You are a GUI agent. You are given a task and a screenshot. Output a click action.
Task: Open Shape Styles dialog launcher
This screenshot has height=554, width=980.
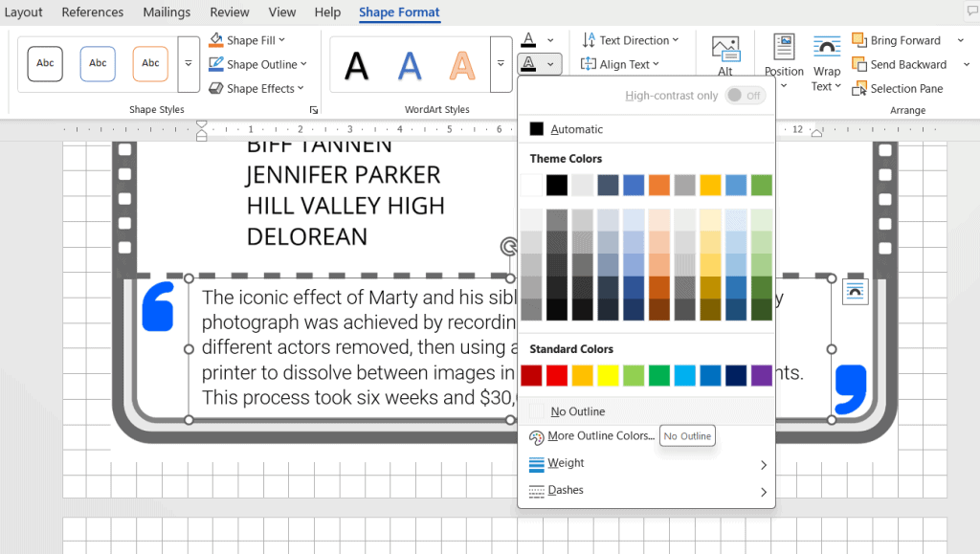pyautogui.click(x=314, y=110)
